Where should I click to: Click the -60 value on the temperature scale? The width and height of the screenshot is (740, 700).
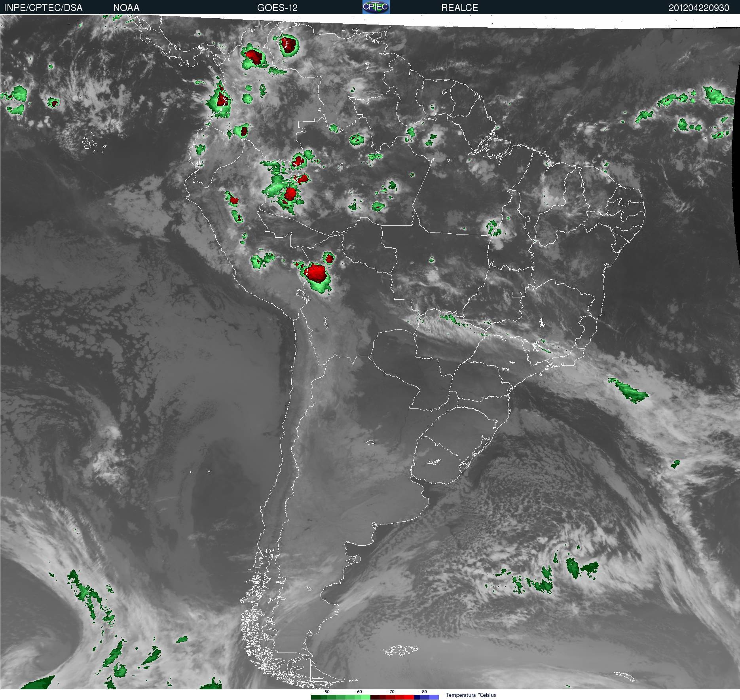(x=359, y=692)
